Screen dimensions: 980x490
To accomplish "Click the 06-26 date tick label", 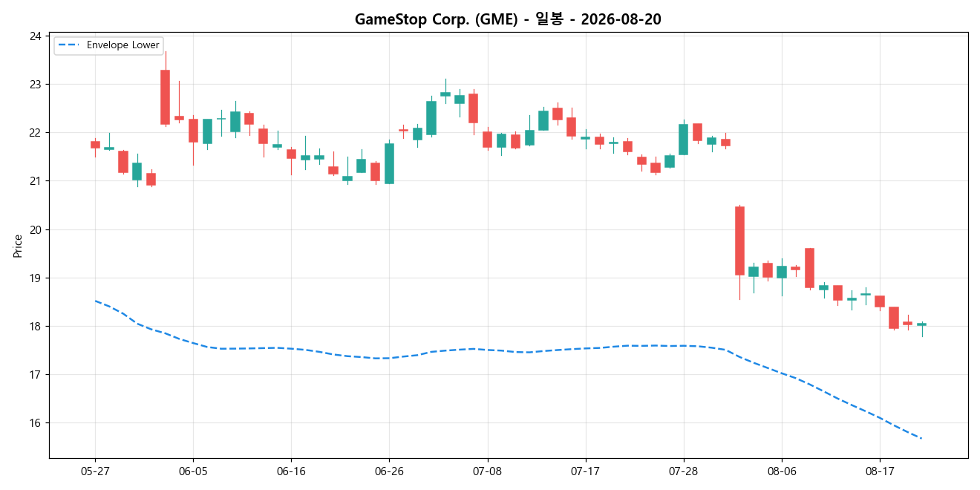I will click(389, 471).
